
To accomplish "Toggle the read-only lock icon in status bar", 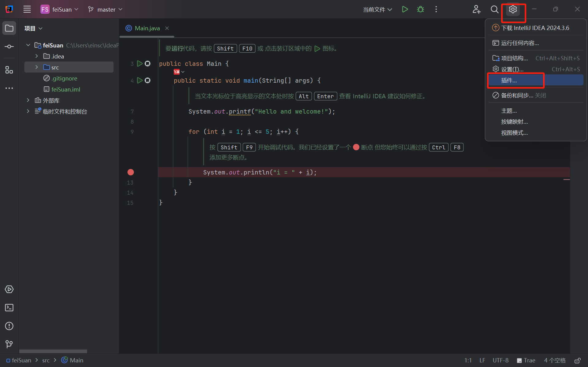I will (x=577, y=361).
